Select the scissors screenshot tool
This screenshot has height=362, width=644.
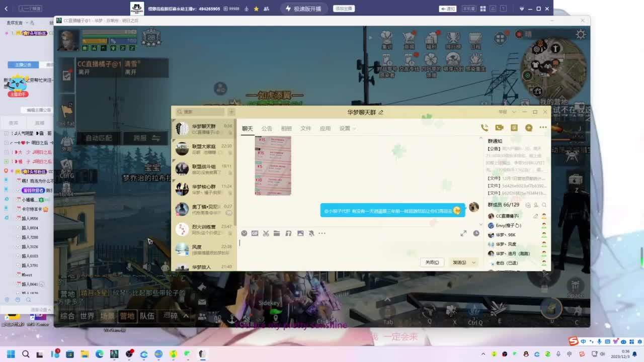pos(266,233)
